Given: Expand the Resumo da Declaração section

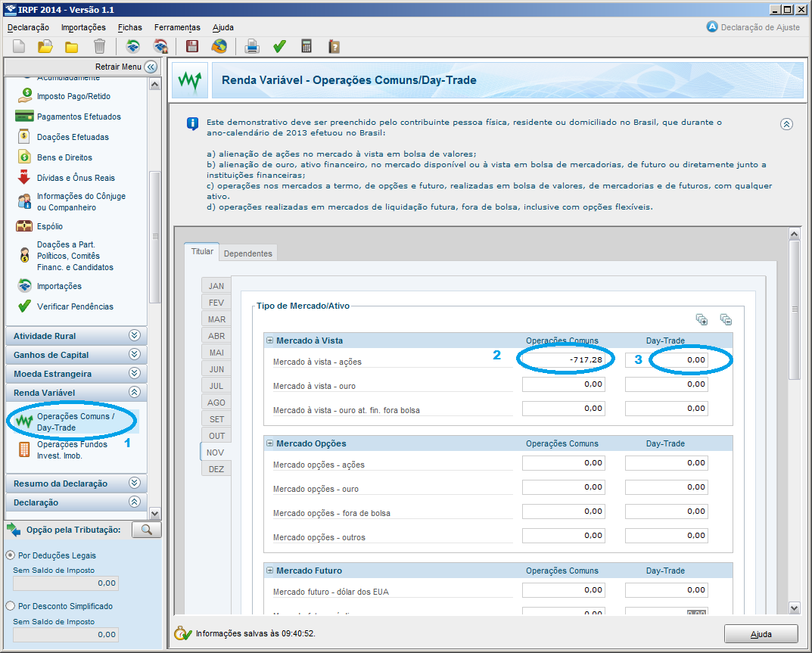Looking at the screenshot, I should pos(135,483).
